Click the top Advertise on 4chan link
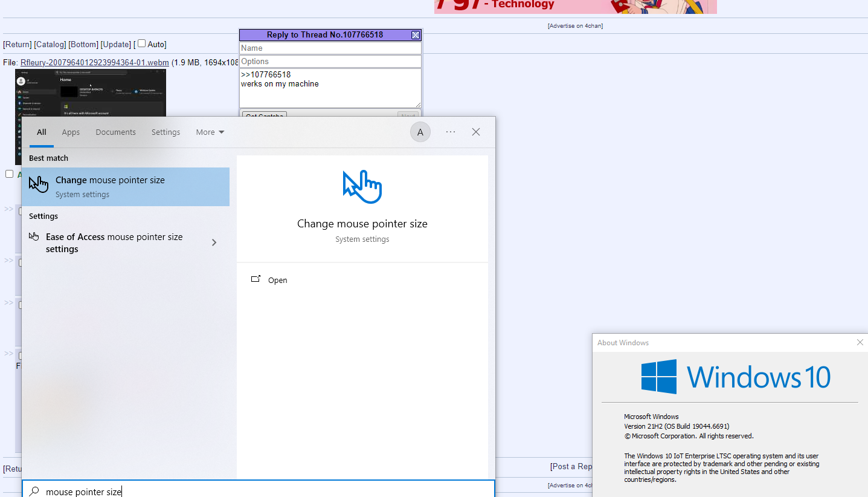 click(576, 26)
